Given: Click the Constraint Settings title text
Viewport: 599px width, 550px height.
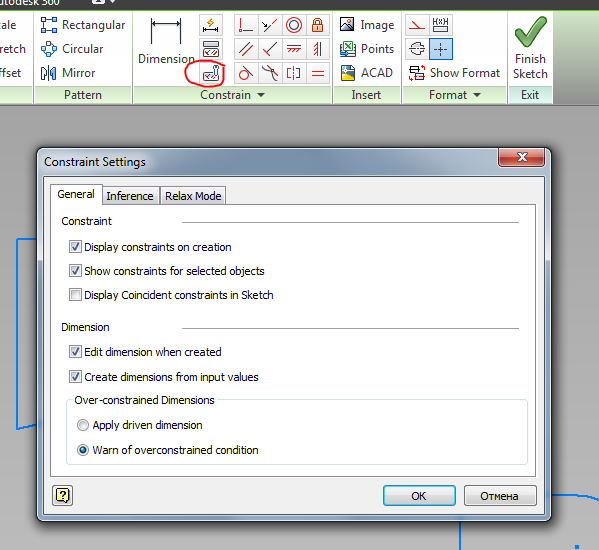Looking at the screenshot, I should [95, 162].
